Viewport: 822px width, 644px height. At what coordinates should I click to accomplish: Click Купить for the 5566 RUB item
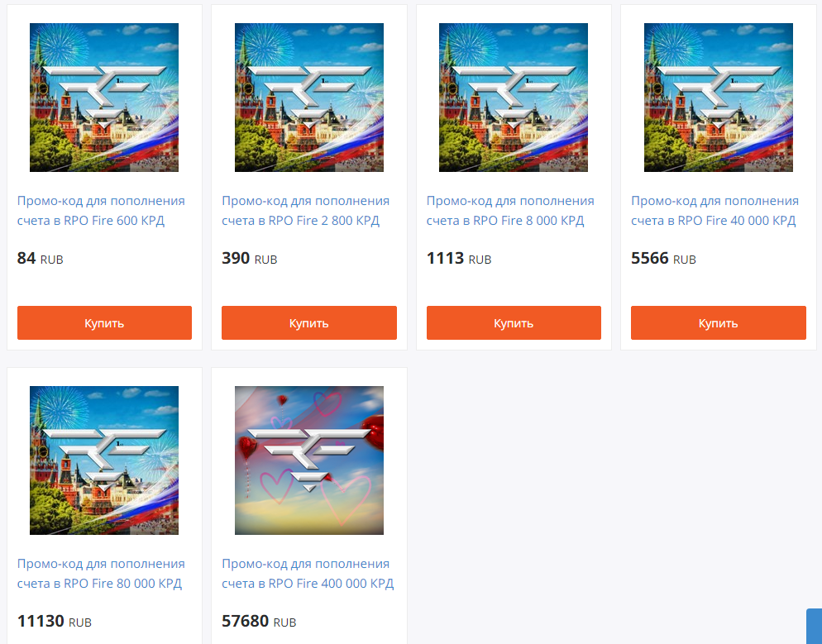coord(718,322)
